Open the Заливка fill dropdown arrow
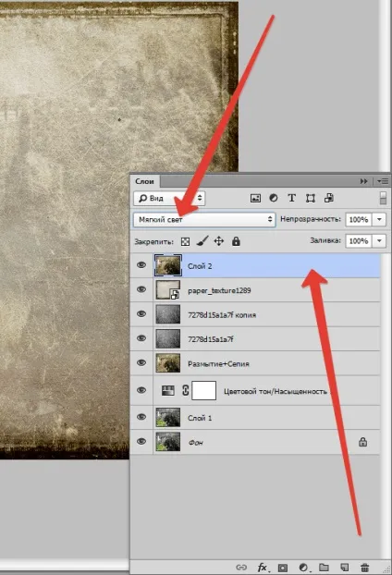The image size is (392, 575). (x=379, y=241)
